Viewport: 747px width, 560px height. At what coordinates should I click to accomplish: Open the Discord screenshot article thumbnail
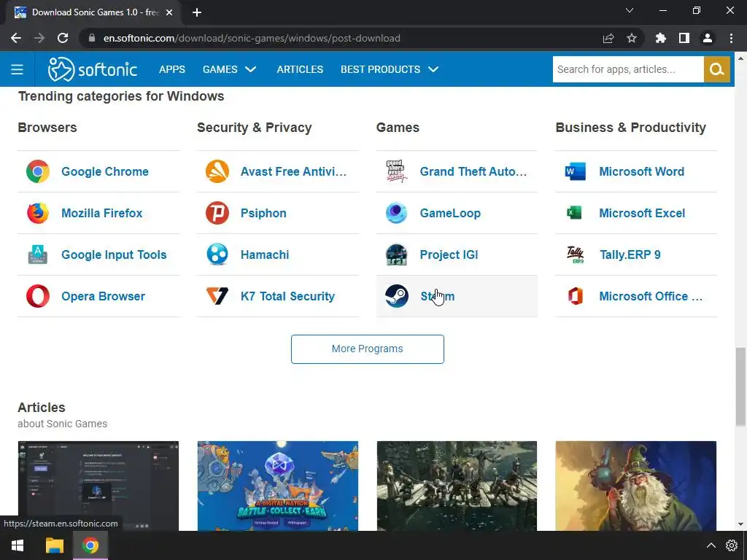click(98, 486)
